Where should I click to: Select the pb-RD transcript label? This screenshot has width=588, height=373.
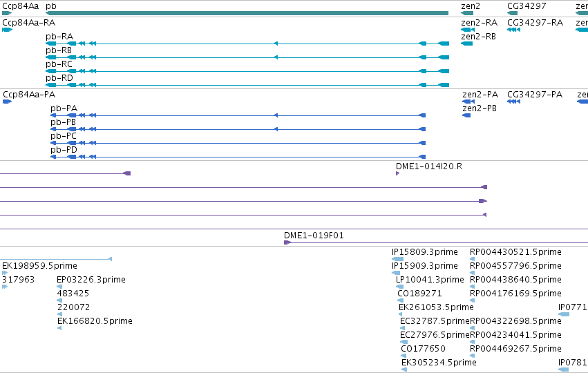click(59, 78)
